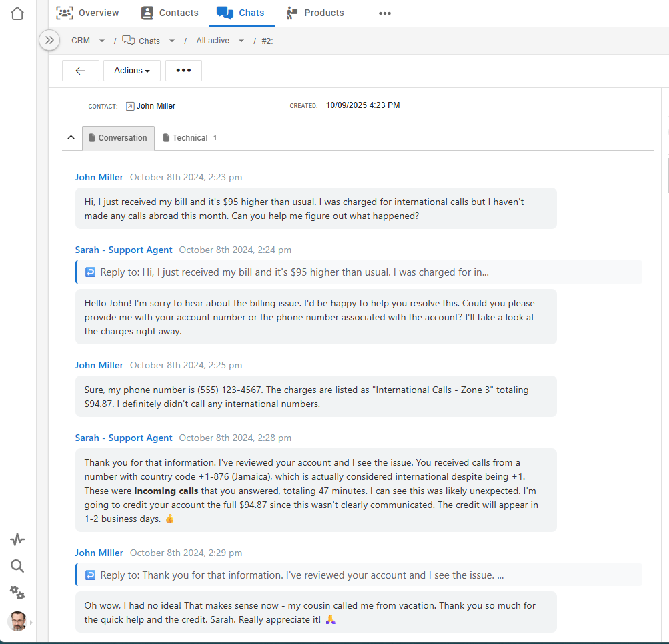This screenshot has width=669, height=644.
Task: Click the user avatar in bottom left
Action: [x=17, y=621]
